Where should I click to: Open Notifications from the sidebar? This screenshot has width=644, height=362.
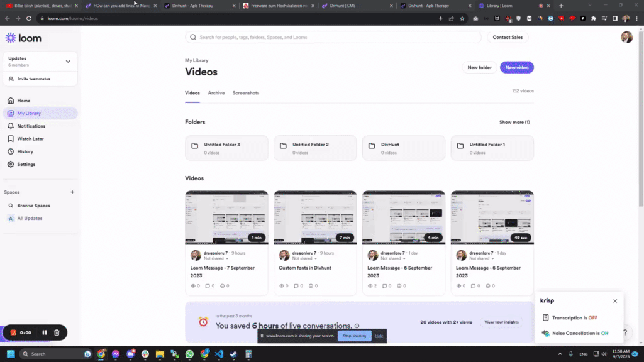pos(31,126)
